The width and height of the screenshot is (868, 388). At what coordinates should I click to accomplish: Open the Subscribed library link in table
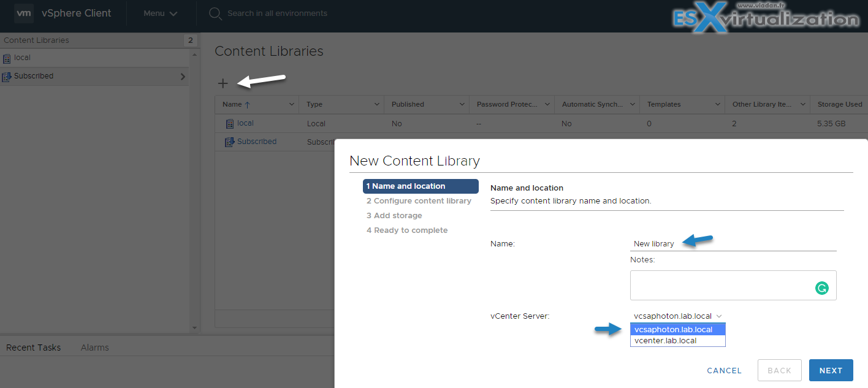pos(257,142)
